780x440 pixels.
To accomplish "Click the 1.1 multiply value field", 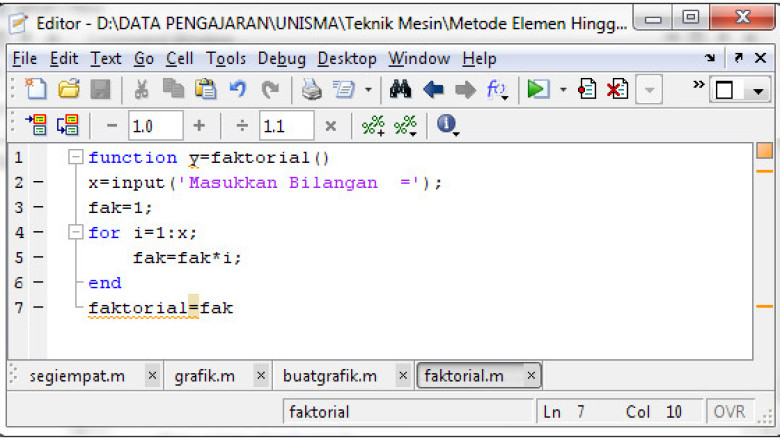I will coord(287,126).
